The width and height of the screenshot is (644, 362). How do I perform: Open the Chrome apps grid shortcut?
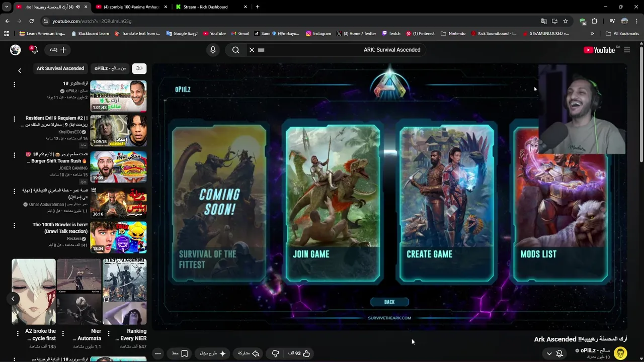(x=7, y=34)
